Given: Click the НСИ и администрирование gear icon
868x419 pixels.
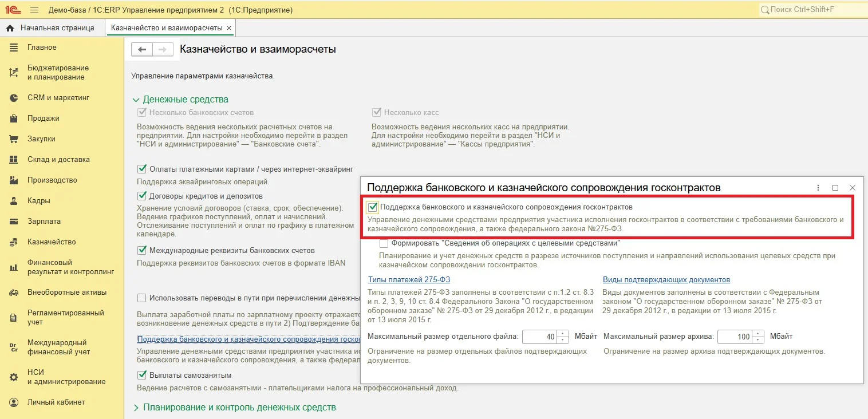Looking at the screenshot, I should [14, 377].
